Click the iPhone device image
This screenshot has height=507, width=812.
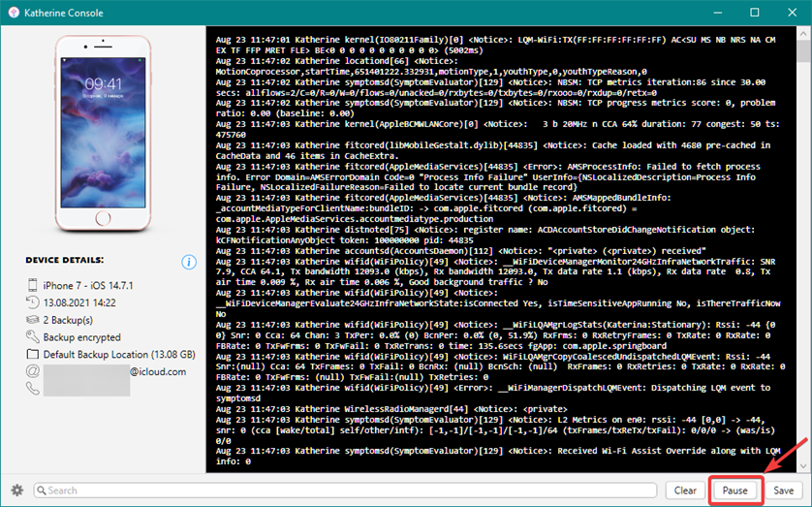(104, 134)
